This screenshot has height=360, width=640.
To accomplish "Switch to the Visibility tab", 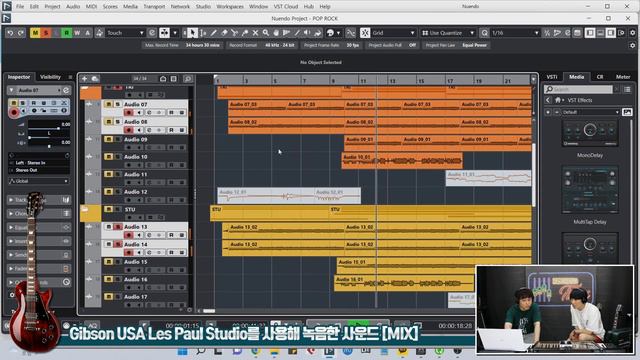I will (x=51, y=77).
